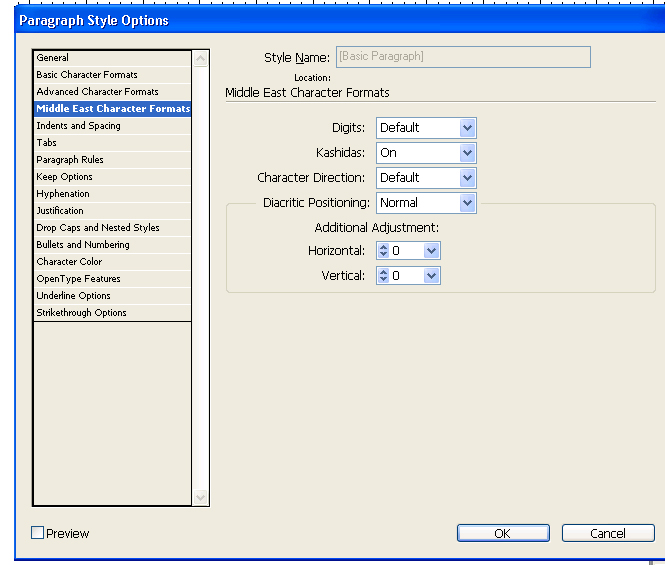
Task: Open Paragraph Rules settings
Action: [70, 160]
